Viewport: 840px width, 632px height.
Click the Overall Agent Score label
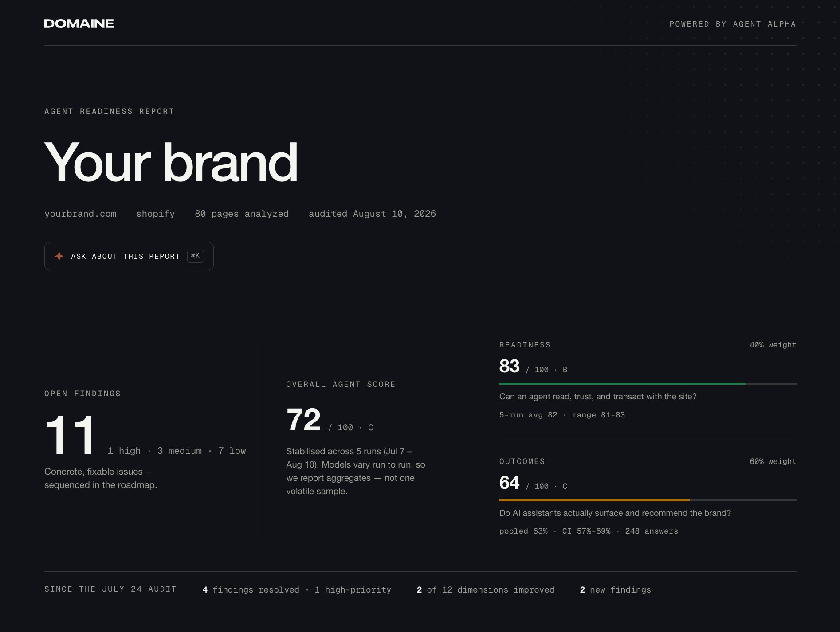click(341, 384)
